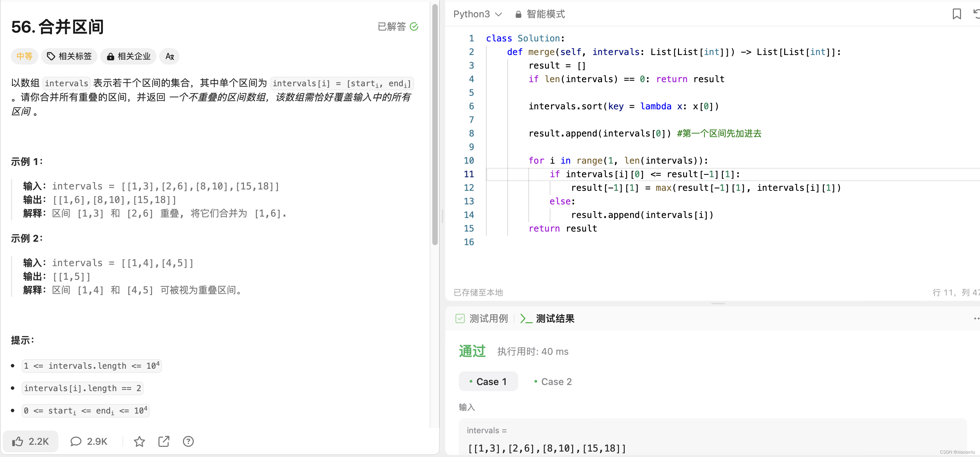Open the Python3 language dropdown

click(477, 14)
